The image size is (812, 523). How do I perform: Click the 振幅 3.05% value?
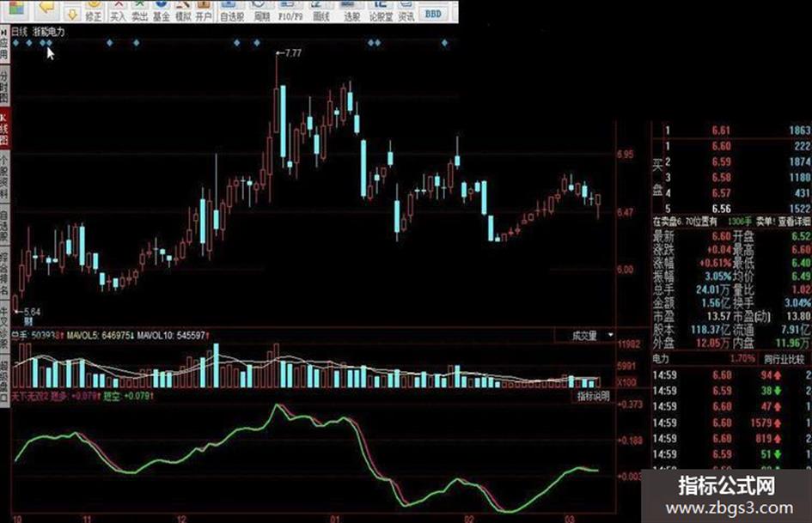pyautogui.click(x=717, y=276)
